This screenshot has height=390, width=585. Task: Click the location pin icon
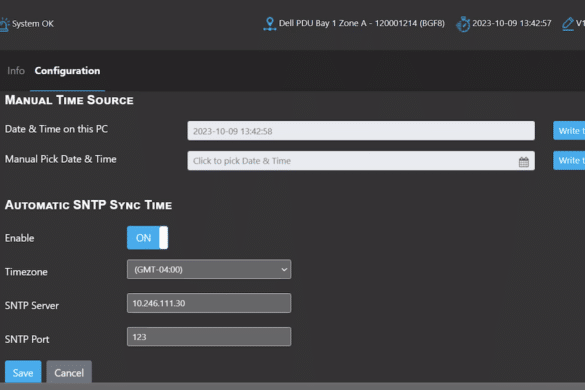click(269, 24)
